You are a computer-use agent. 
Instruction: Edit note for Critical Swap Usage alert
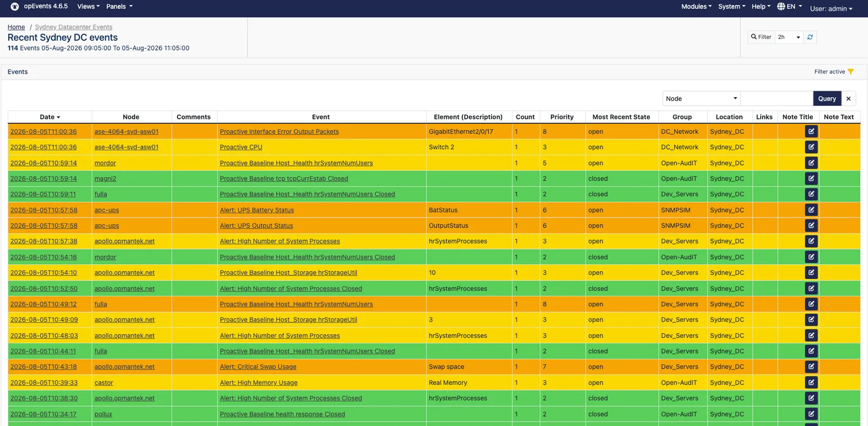click(x=811, y=367)
